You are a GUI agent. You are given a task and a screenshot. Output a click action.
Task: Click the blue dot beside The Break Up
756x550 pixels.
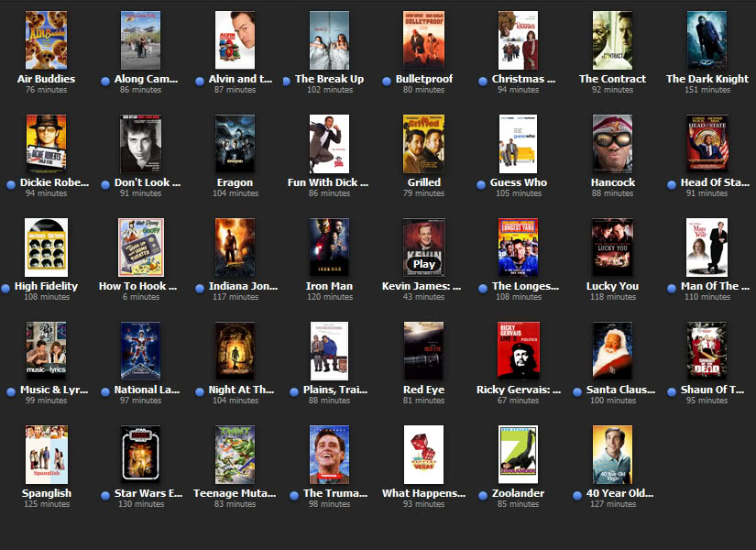click(x=287, y=82)
